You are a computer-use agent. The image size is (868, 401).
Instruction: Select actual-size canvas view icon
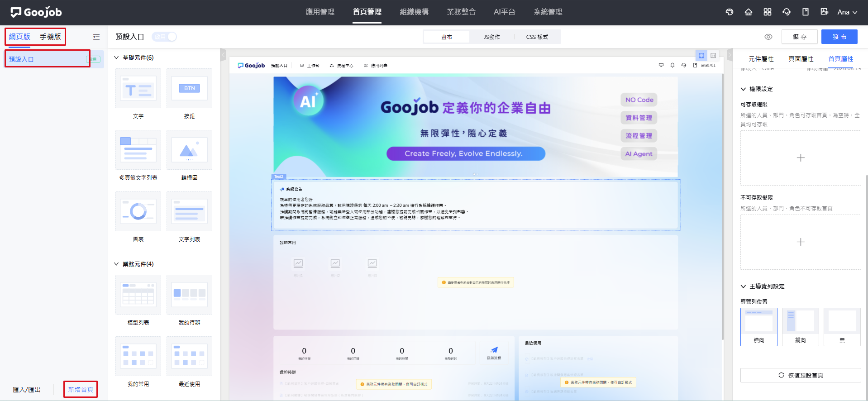click(713, 55)
